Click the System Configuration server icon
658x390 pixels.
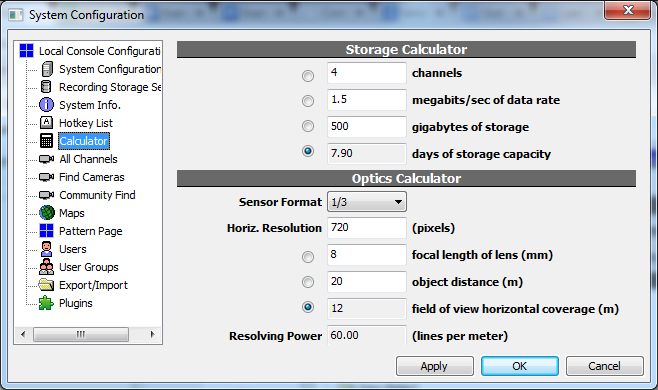[47, 69]
